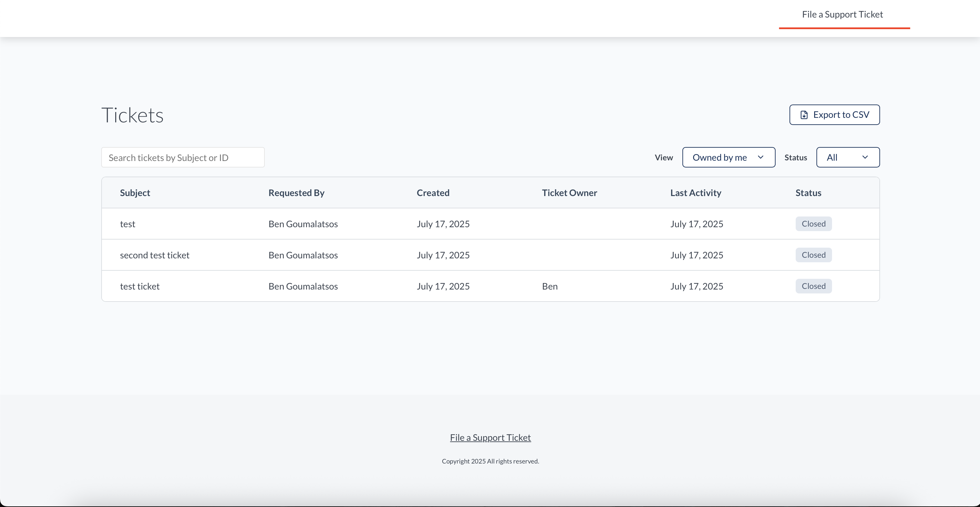Click the Copyright 2025 All rights reserved text
The width and height of the screenshot is (980, 507).
tap(490, 461)
